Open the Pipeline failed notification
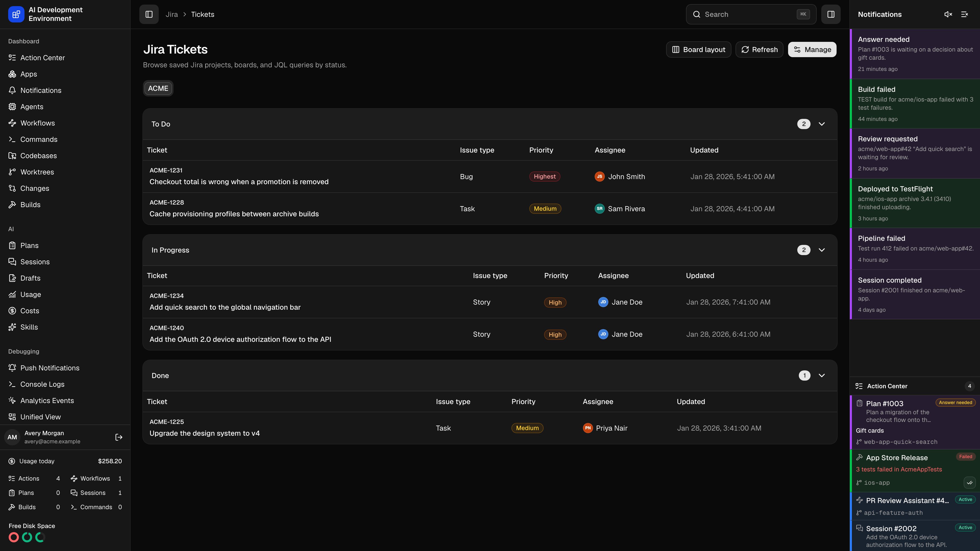 coord(915,249)
